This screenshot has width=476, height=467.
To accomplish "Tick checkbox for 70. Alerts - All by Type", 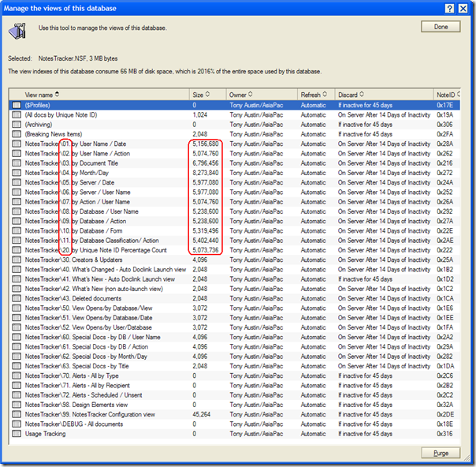I will tap(17, 375).
